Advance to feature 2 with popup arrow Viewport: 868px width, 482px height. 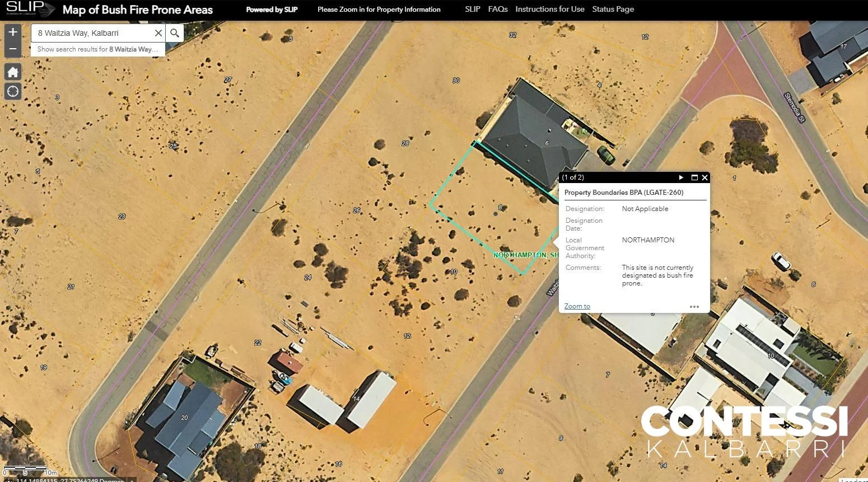[x=681, y=177]
